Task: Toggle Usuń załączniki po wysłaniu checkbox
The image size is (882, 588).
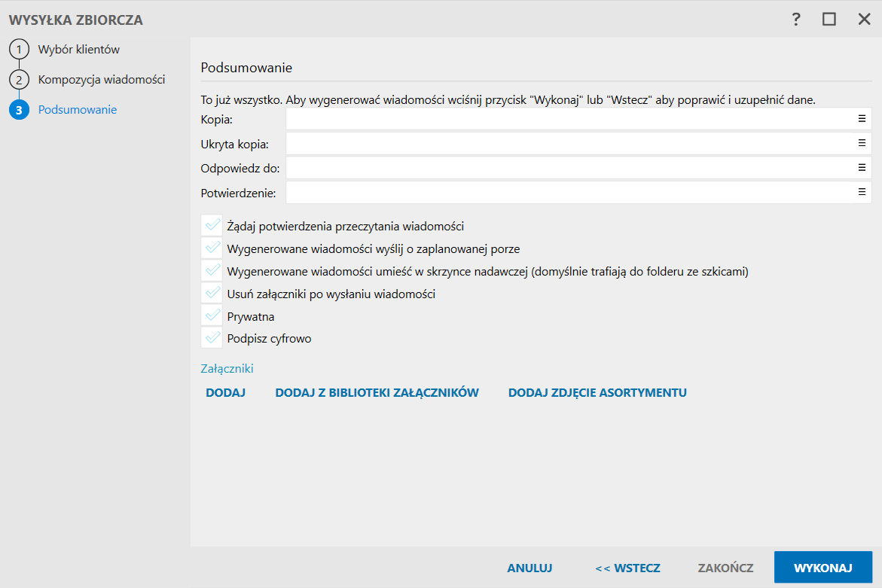Action: [x=212, y=294]
